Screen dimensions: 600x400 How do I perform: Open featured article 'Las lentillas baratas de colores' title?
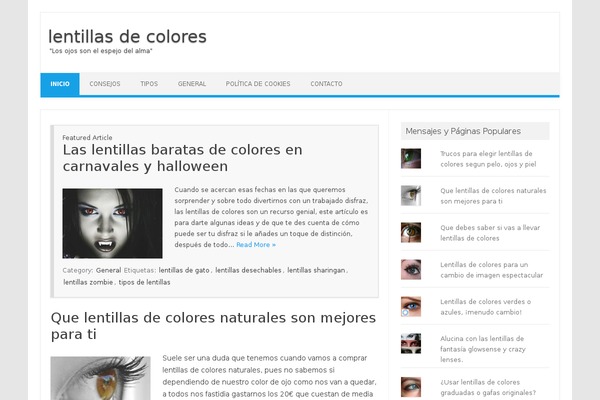pyautogui.click(x=183, y=158)
